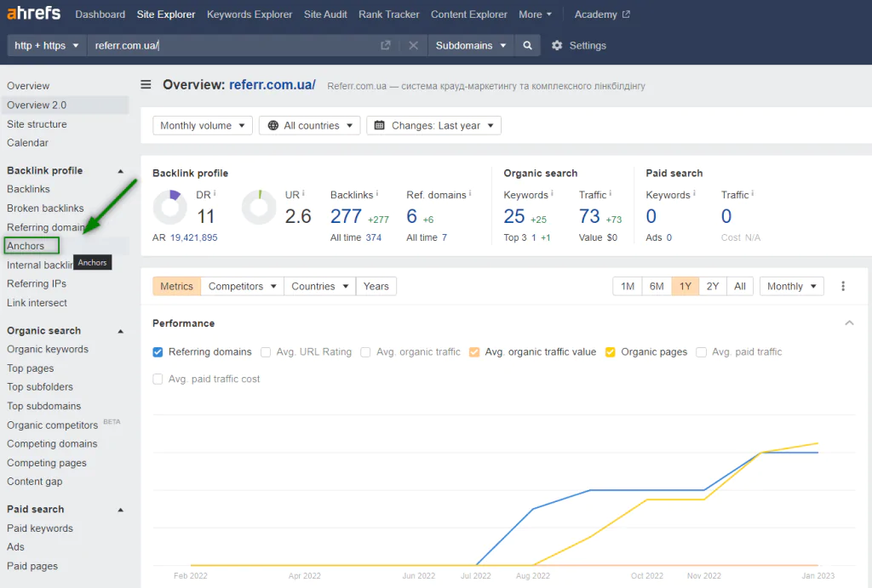This screenshot has width=872, height=588.
Task: Set chart range to All
Action: coord(740,286)
